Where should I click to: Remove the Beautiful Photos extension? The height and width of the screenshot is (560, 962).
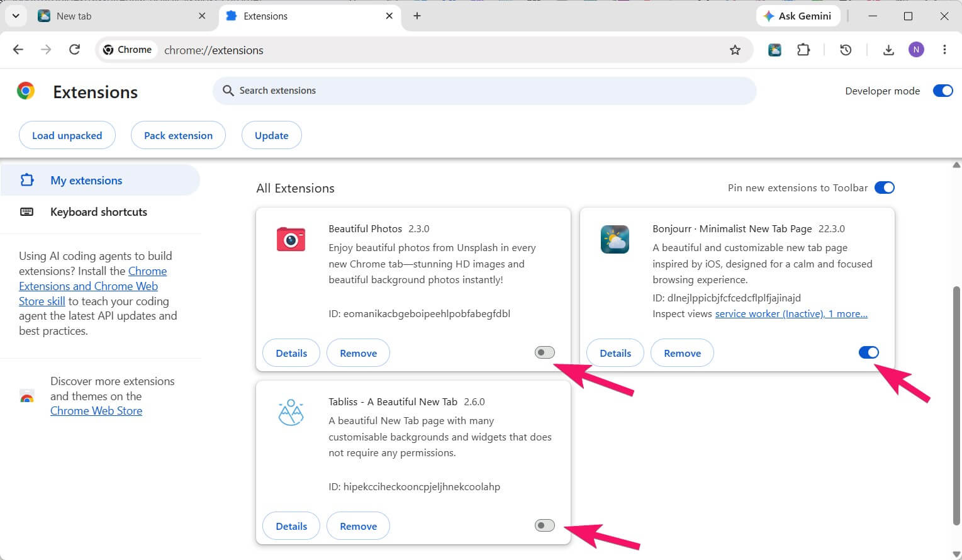click(x=359, y=353)
